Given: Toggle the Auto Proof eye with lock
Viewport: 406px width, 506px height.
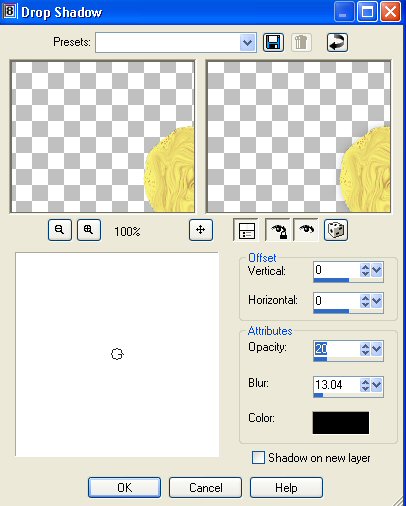Looking at the screenshot, I should [x=278, y=230].
